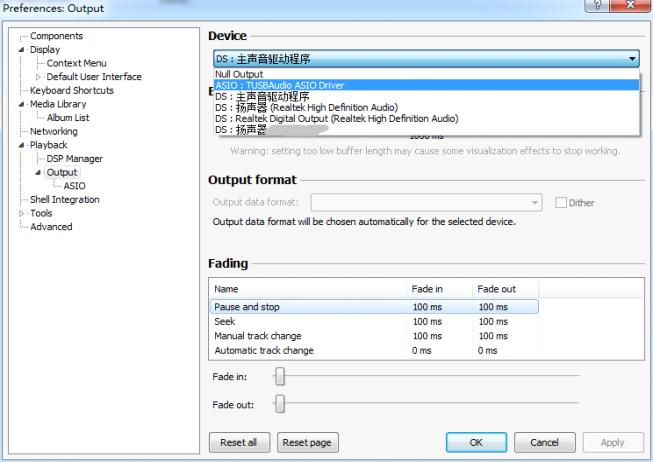Toggle the Dither checkbox

pos(560,203)
